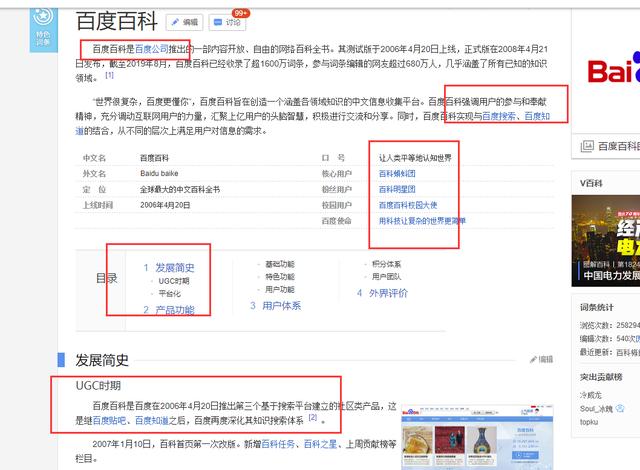640x470 pixels.
Task: Jump to 基础功能 in the contents
Action: (280, 264)
